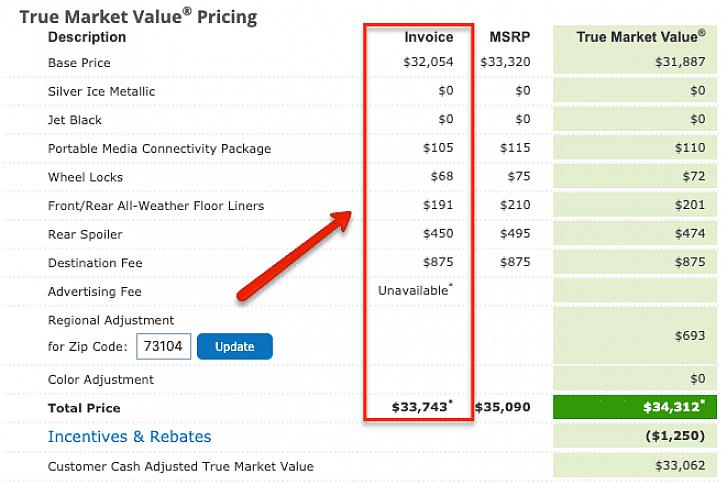The height and width of the screenshot is (485, 727).
Task: Click the Destination Fee label
Action: [x=95, y=263]
